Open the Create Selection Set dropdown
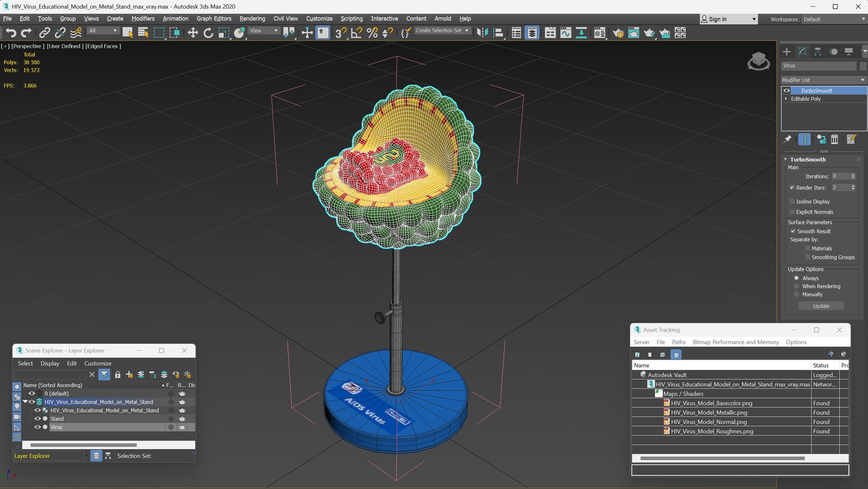This screenshot has width=868, height=489. point(442,30)
